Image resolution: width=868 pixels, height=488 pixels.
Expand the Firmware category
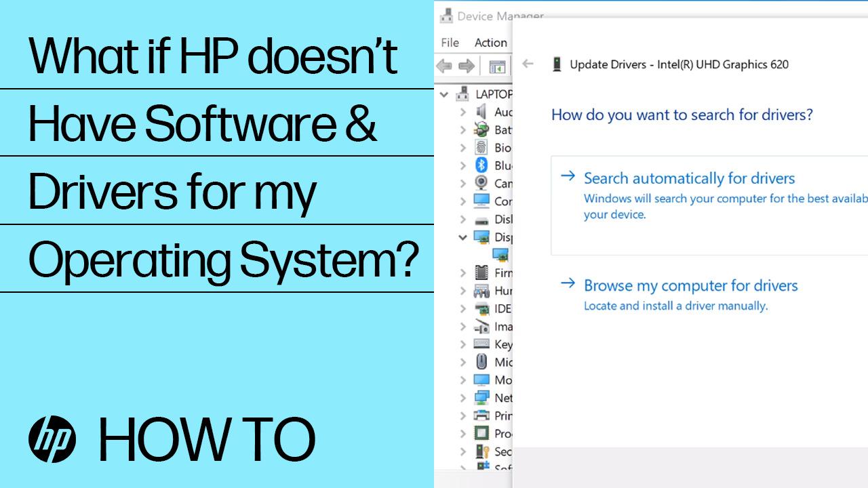click(x=463, y=272)
